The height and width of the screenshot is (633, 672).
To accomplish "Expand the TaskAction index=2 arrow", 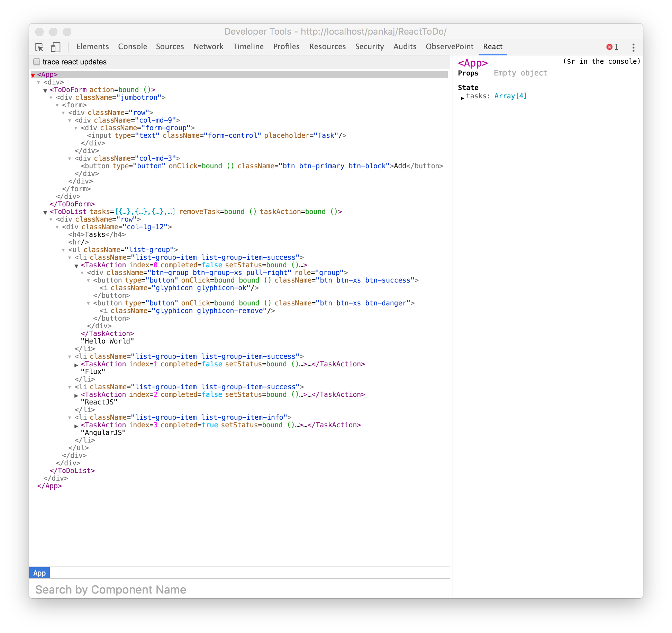I will pos(76,395).
